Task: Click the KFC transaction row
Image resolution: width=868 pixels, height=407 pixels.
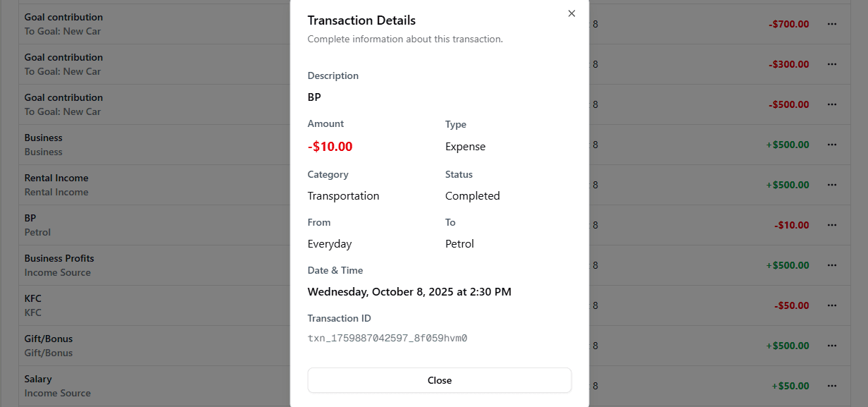Action: click(x=141, y=305)
